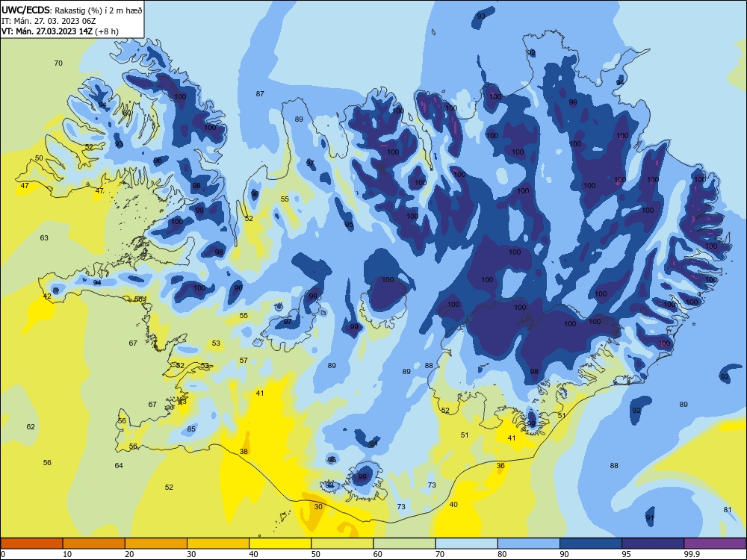Image resolution: width=747 pixels, height=560 pixels.
Task: Click map value '87' over northern sea
Action: coord(260,94)
